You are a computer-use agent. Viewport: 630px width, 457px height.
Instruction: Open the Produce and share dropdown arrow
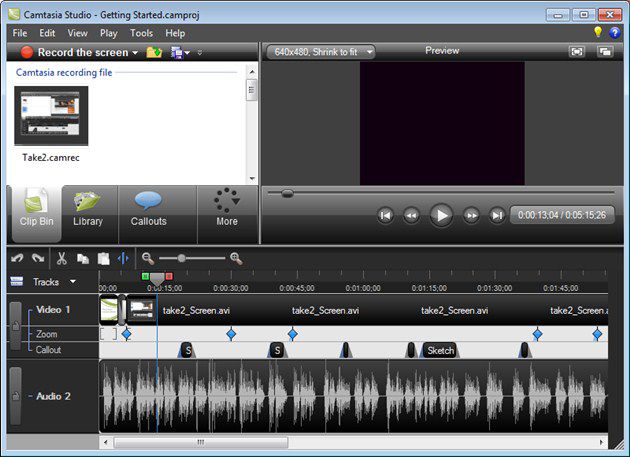click(x=187, y=53)
